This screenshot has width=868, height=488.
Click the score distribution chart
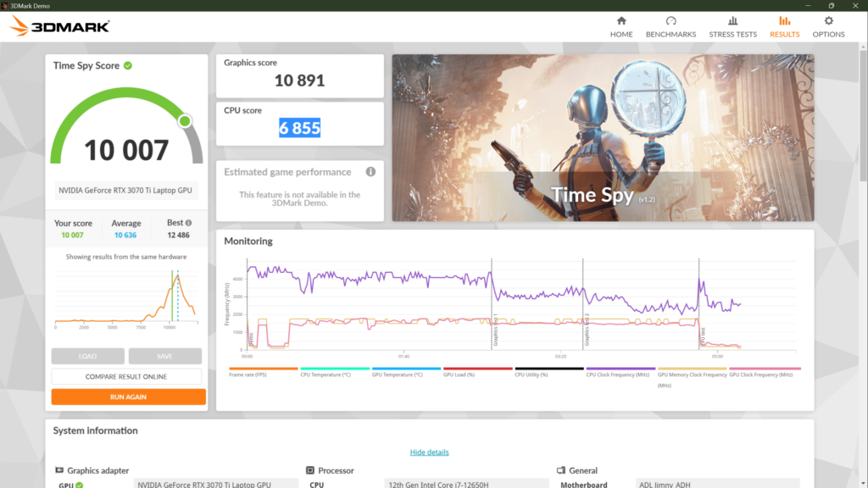126,297
